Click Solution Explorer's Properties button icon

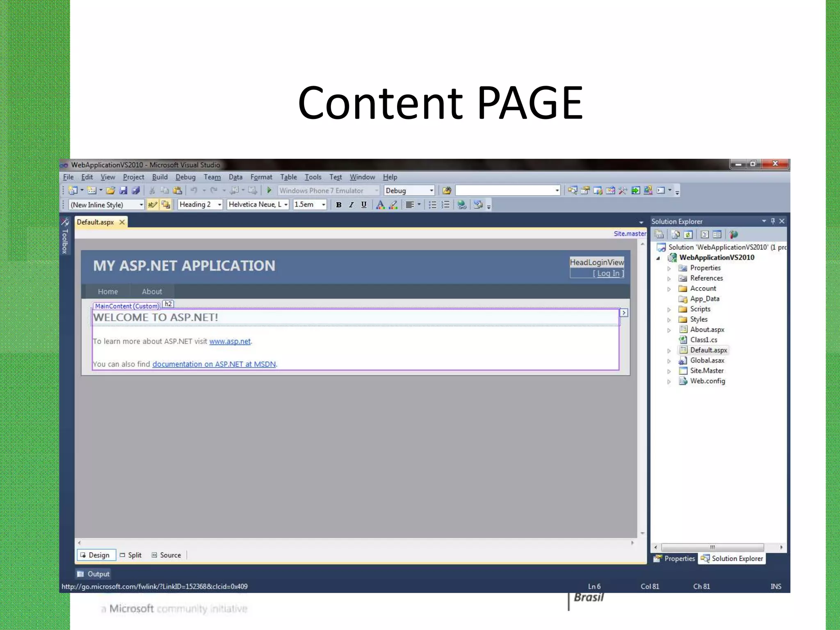click(x=660, y=235)
